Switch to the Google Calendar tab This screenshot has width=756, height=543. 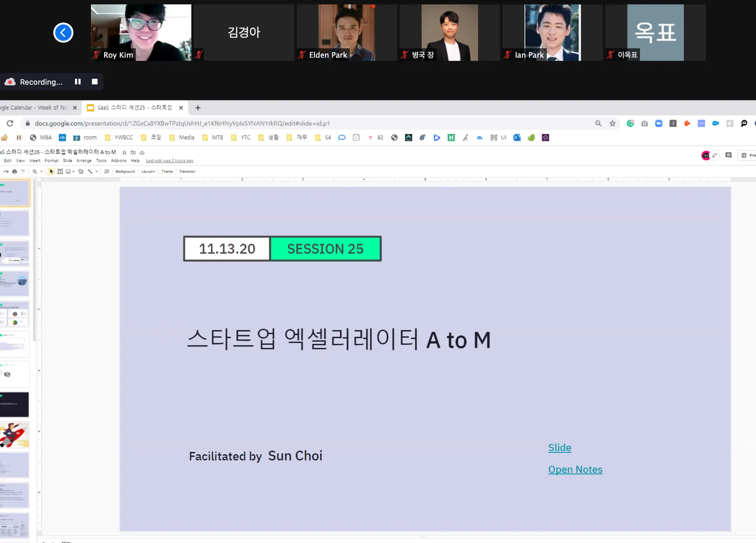click(x=35, y=107)
